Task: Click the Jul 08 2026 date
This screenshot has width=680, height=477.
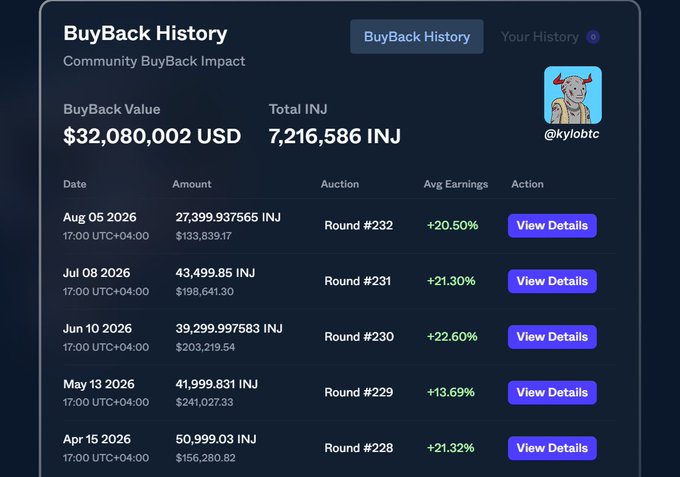Action: click(97, 273)
